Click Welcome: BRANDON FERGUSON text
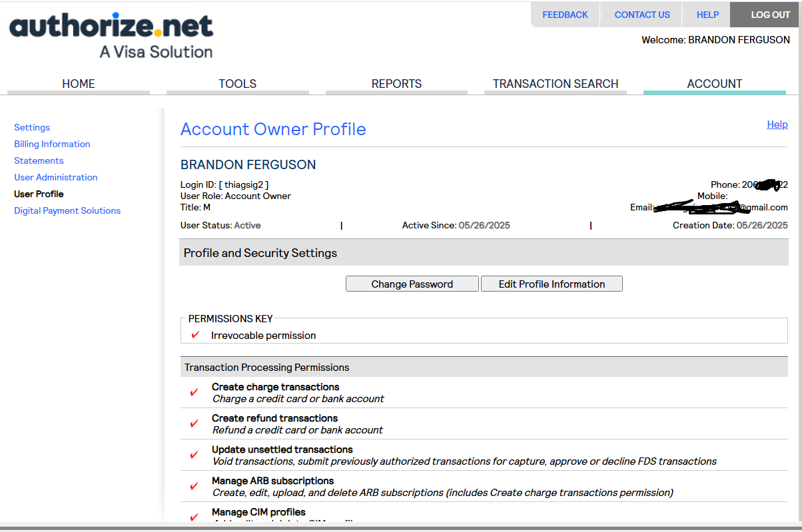 click(716, 40)
